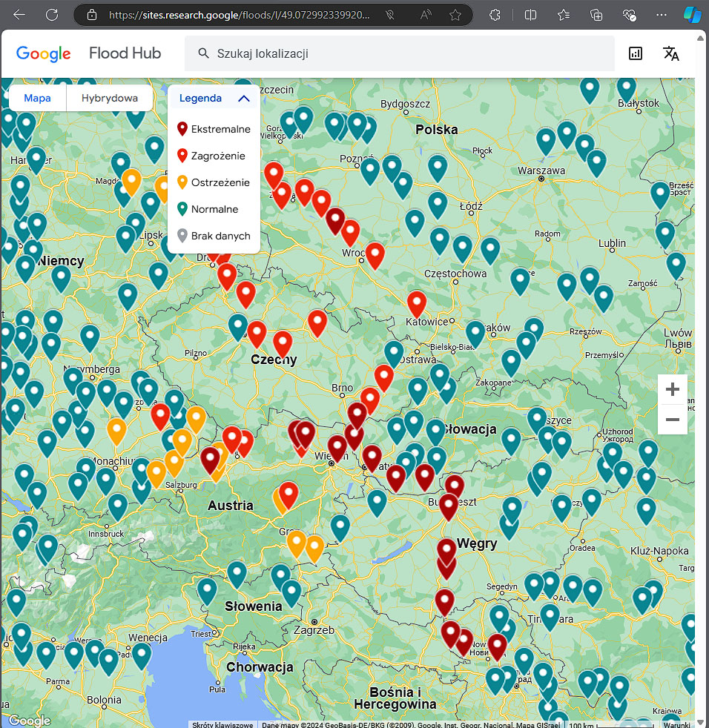Viewport: 709px width, 728px height.
Task: Go back to the previous page
Action: coord(19,15)
